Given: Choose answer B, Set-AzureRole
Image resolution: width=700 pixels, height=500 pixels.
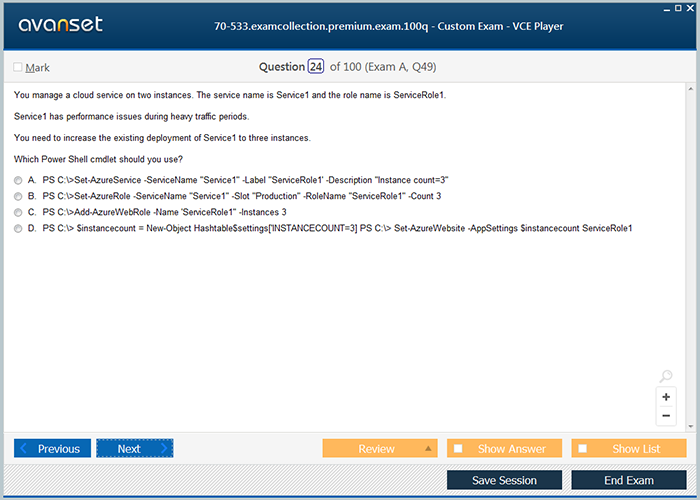Looking at the screenshot, I should click(x=18, y=196).
